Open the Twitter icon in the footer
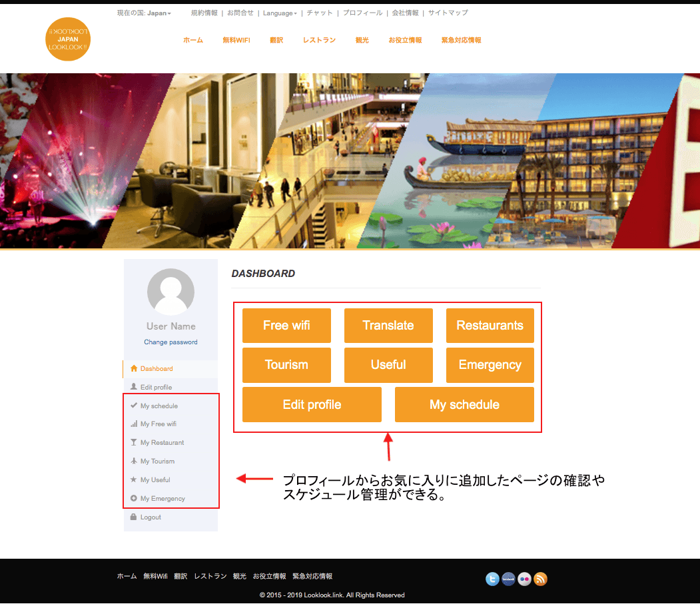Image resolution: width=700 pixels, height=606 pixels. tap(492, 579)
